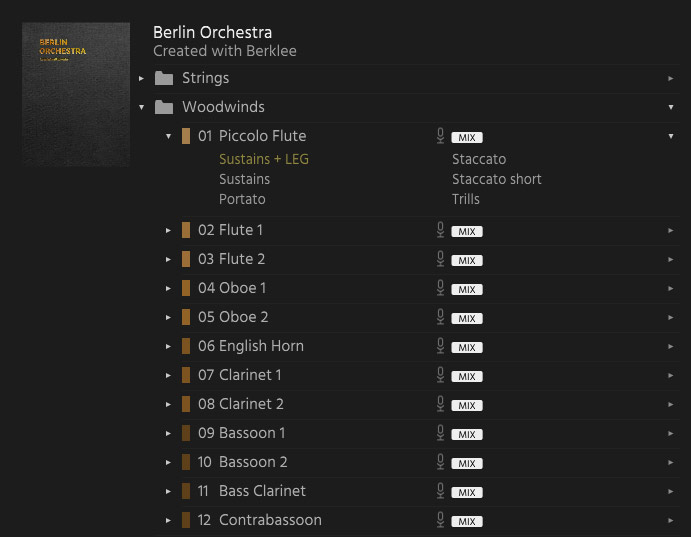Collapse the Woodwinds folder
The height and width of the screenshot is (537, 691).
[142, 107]
